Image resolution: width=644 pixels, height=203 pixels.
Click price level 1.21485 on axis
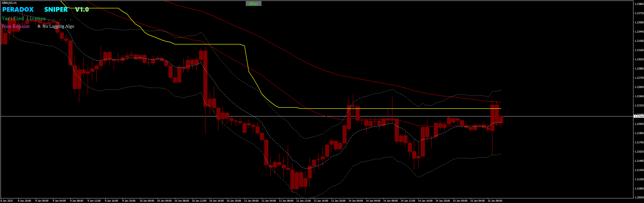(639, 161)
